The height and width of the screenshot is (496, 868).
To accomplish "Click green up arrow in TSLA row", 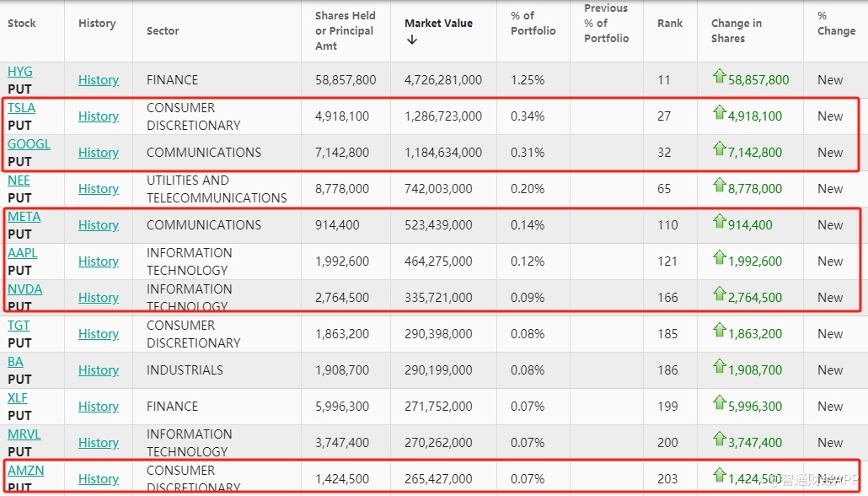I will (x=719, y=113).
